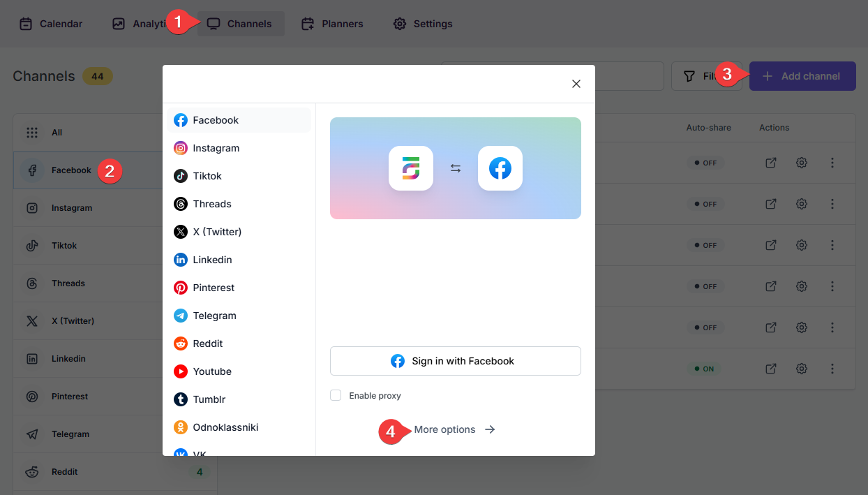Choose Tiktok in the dialog list
The image size is (868, 495).
(239, 176)
